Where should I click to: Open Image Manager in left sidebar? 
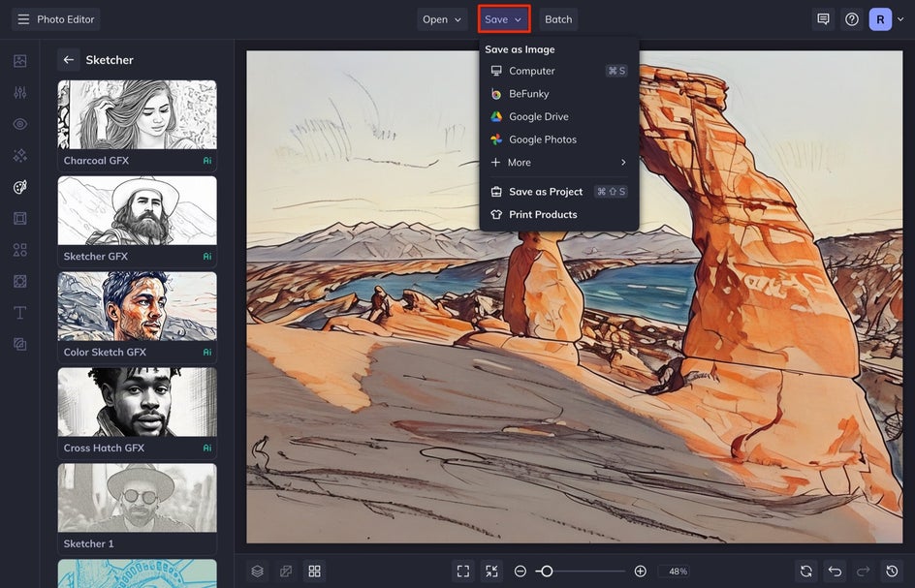click(19, 61)
